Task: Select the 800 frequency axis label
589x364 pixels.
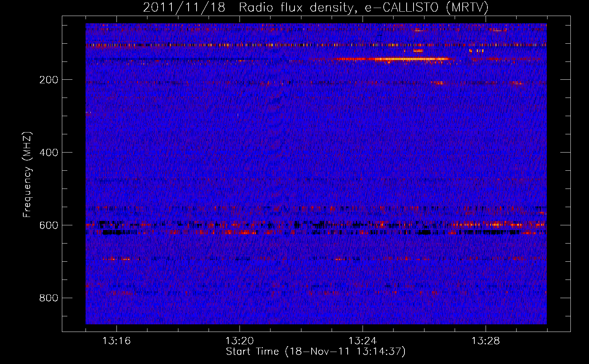Action: pos(49,298)
